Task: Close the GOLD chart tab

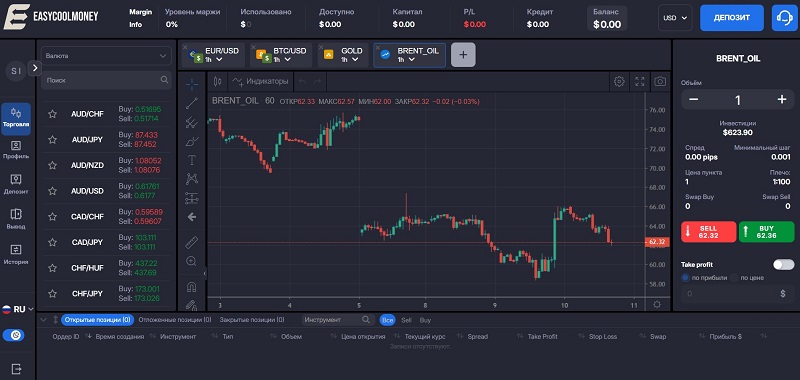Action: point(321,46)
